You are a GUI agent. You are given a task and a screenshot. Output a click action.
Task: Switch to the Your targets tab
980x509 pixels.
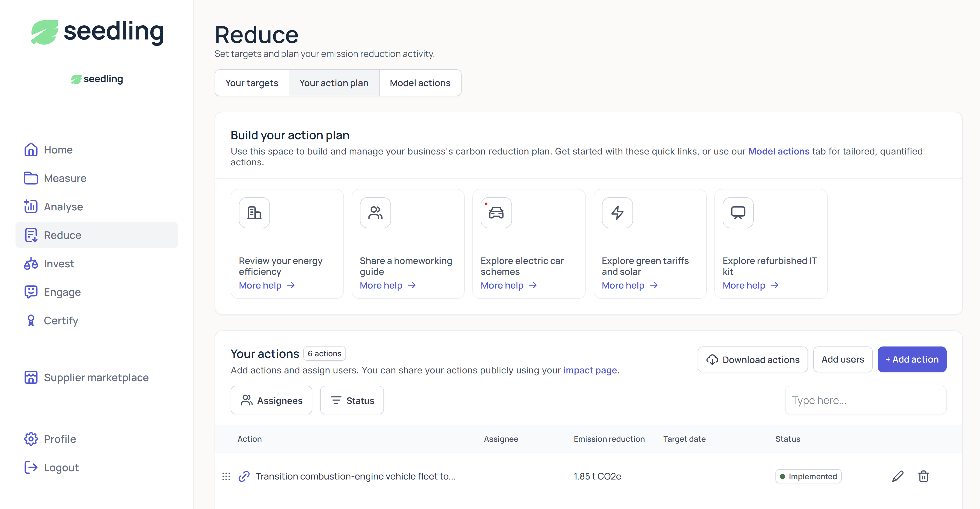tap(252, 83)
